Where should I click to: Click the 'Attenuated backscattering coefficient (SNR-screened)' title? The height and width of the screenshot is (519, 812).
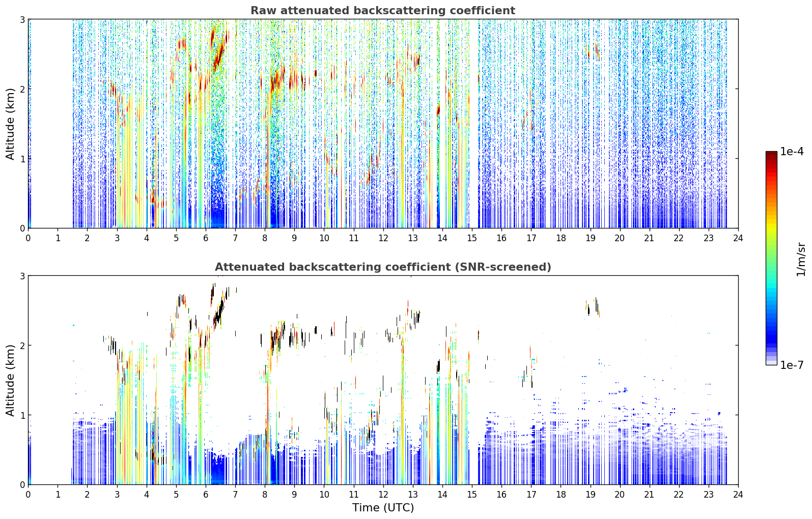coord(383,267)
